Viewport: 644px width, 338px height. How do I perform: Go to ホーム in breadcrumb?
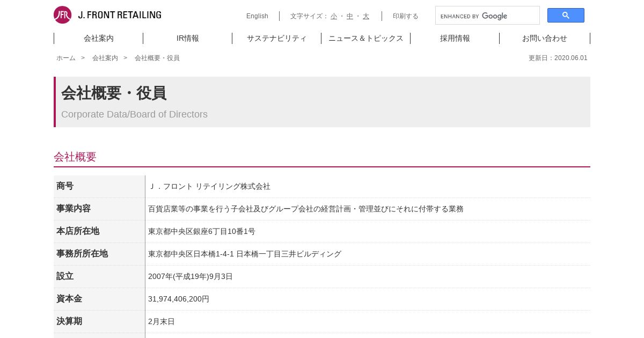pyautogui.click(x=66, y=58)
